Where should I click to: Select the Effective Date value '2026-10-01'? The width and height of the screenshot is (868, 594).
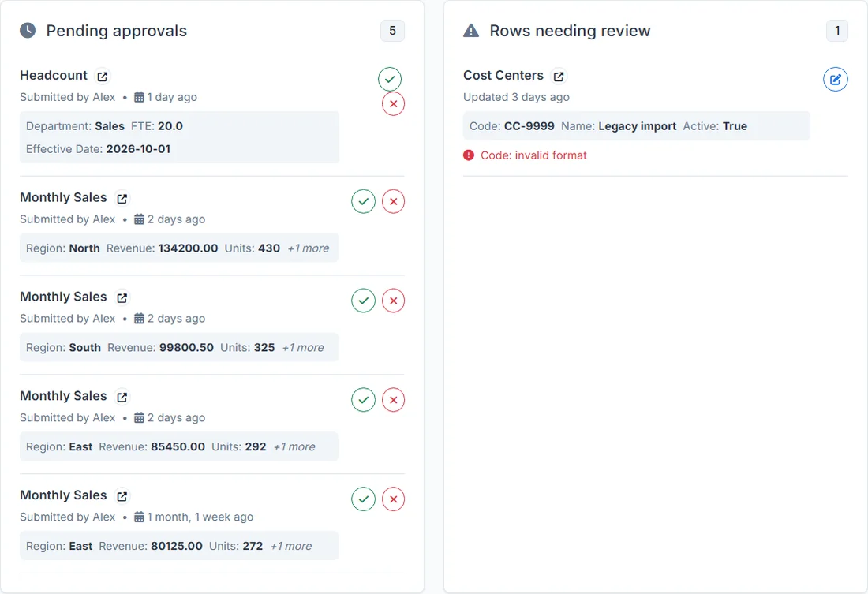pos(138,149)
